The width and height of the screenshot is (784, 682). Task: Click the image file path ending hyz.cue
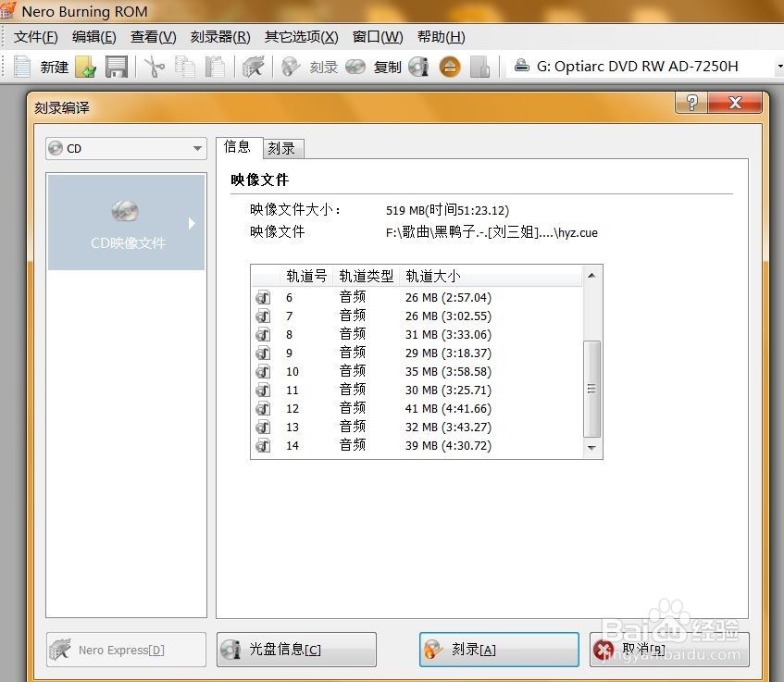(x=492, y=232)
